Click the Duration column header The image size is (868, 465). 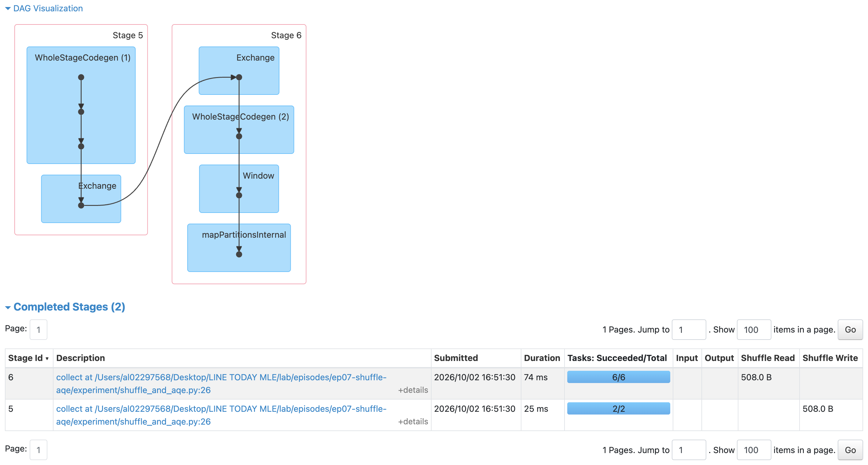tap(542, 358)
